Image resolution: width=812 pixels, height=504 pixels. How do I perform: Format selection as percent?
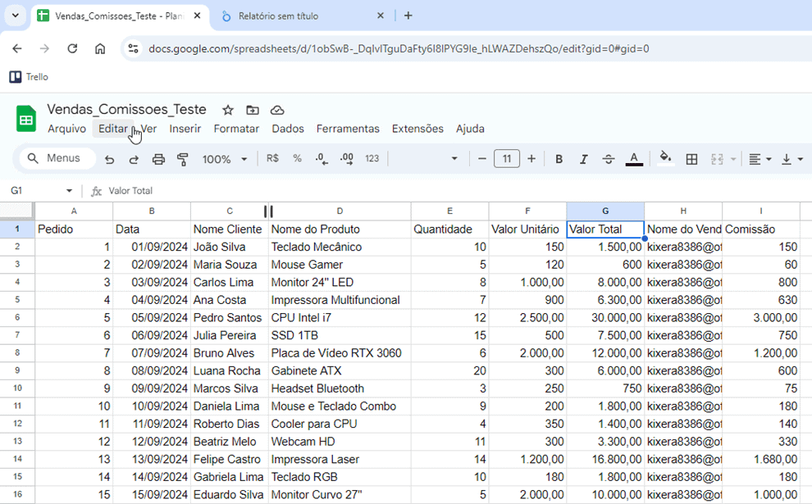pyautogui.click(x=296, y=159)
